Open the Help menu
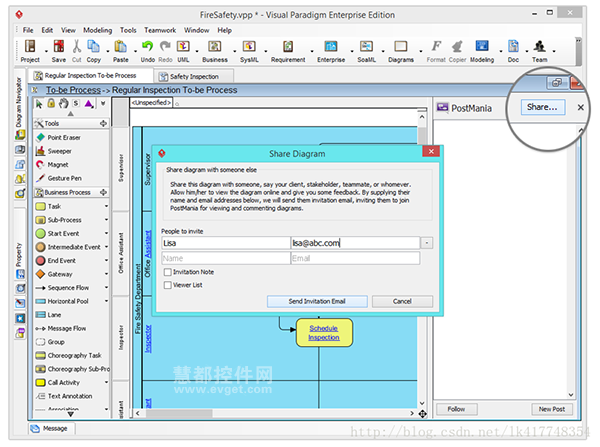The width and height of the screenshot is (600, 447). (225, 30)
